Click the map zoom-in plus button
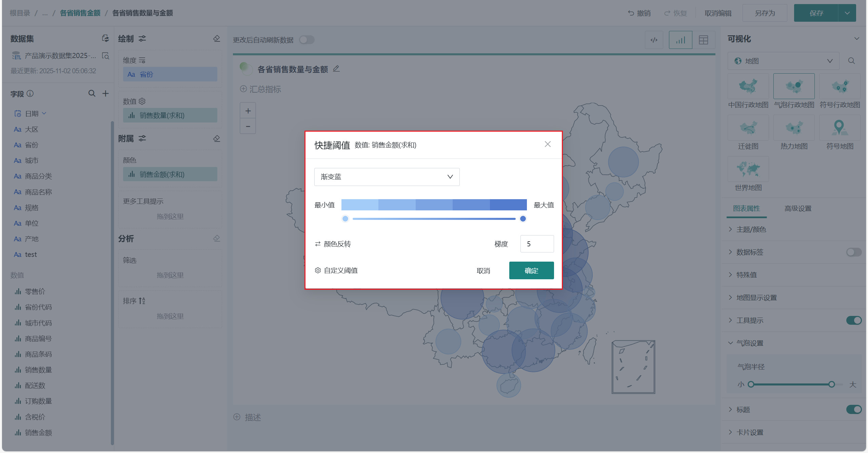This screenshot has height=453, width=868. (248, 111)
